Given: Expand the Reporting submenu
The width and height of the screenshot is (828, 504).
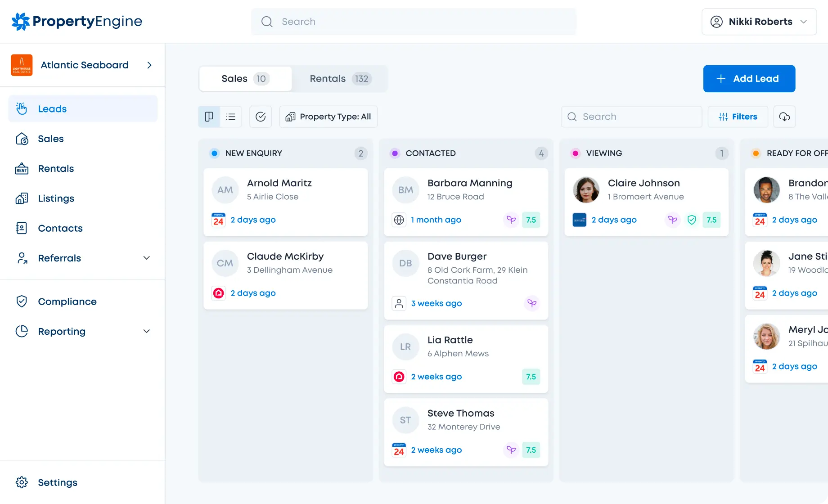Looking at the screenshot, I should tap(146, 331).
